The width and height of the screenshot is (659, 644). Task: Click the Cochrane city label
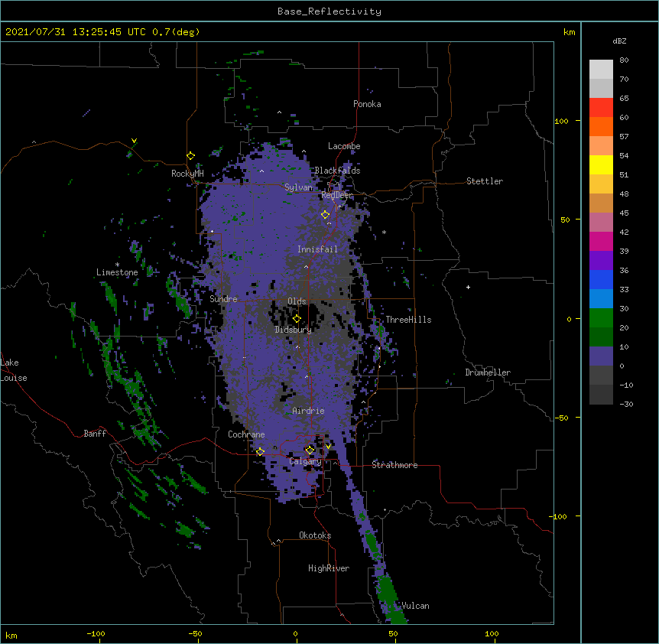click(x=246, y=434)
